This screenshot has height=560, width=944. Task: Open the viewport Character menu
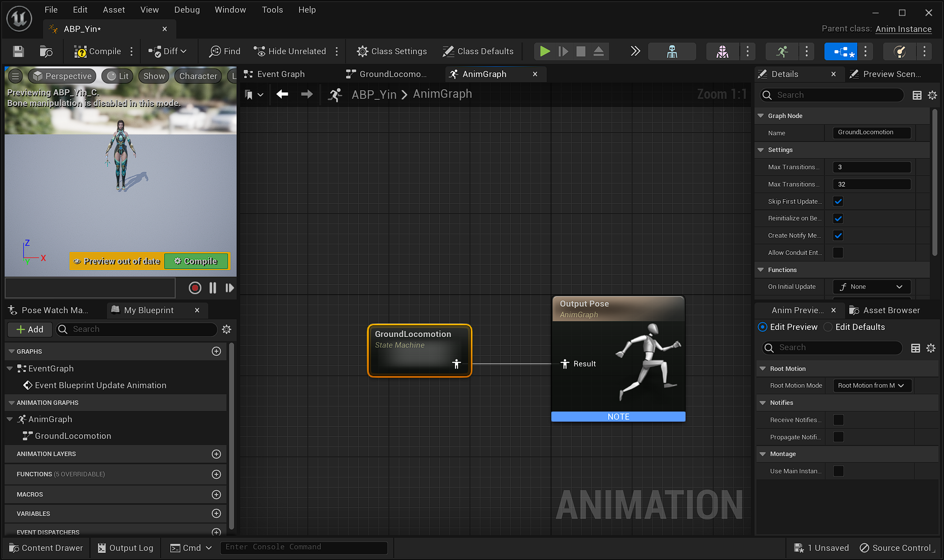(x=198, y=76)
